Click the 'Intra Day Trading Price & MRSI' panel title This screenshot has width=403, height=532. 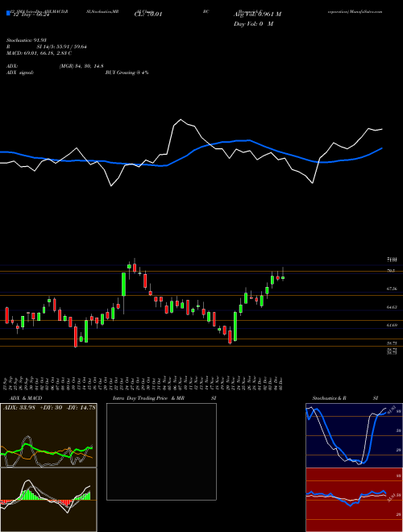(164, 398)
